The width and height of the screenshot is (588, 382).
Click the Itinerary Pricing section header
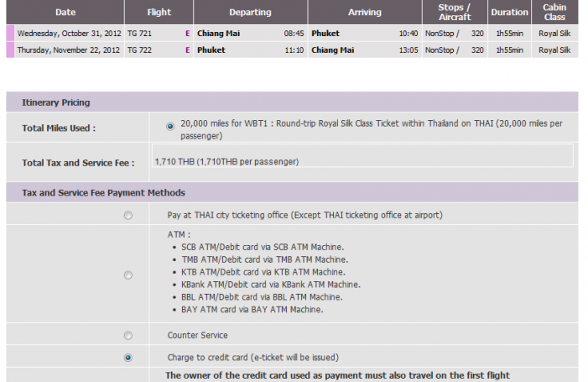56,102
